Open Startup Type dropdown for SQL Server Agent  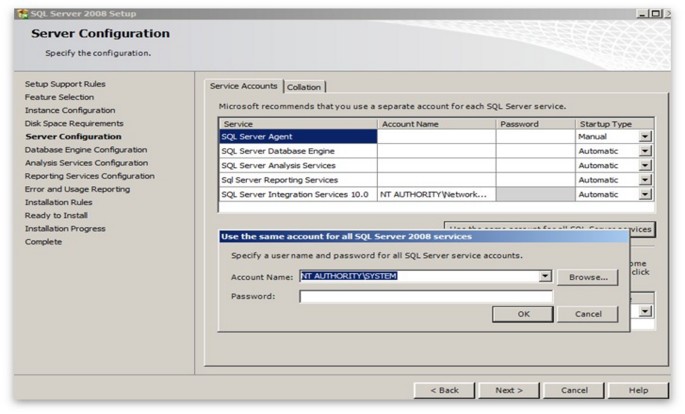coord(645,137)
